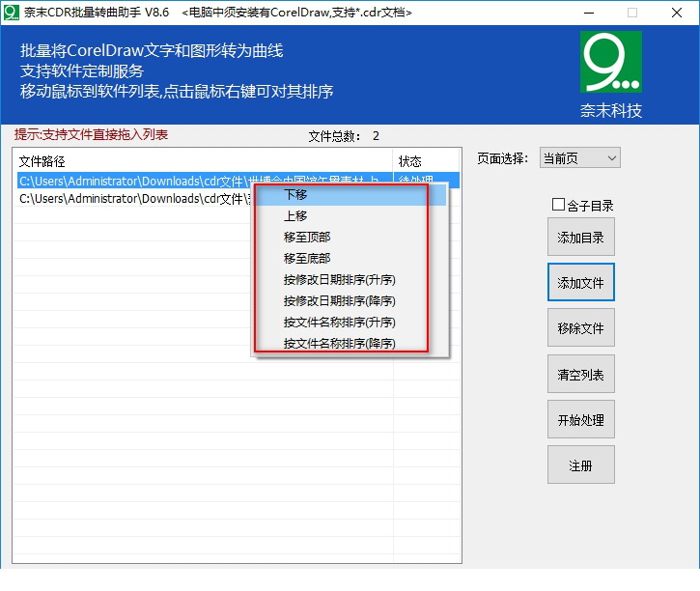Viewport: 700px width, 591px height.
Task: Select 移至底部 menu entry
Action: [x=350, y=259]
